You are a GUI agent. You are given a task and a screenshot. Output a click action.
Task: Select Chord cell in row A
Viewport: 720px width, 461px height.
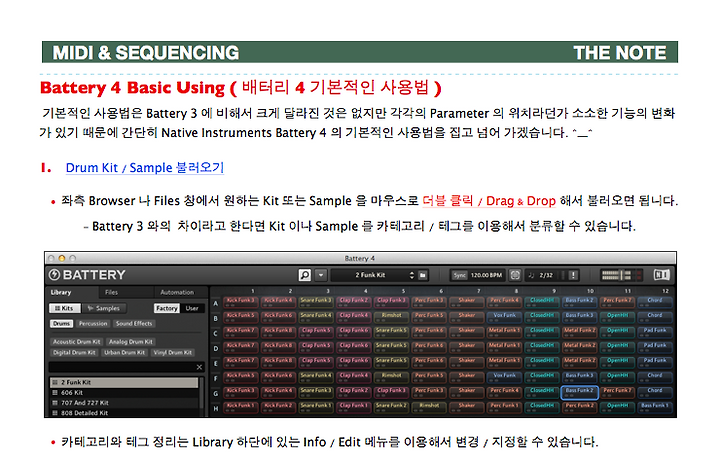(x=655, y=302)
